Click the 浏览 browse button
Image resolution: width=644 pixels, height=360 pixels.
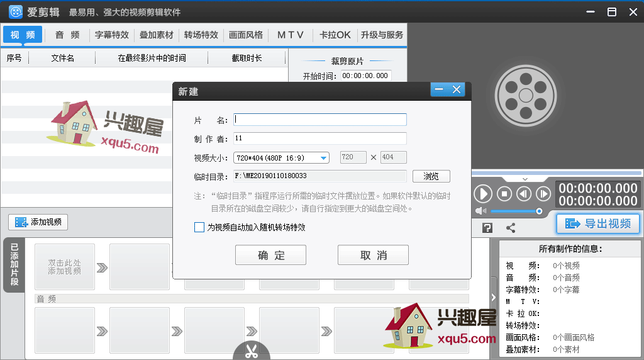point(431,176)
